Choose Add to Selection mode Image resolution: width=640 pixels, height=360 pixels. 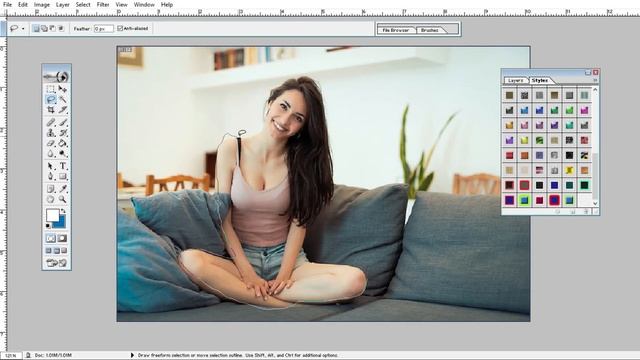point(44,28)
